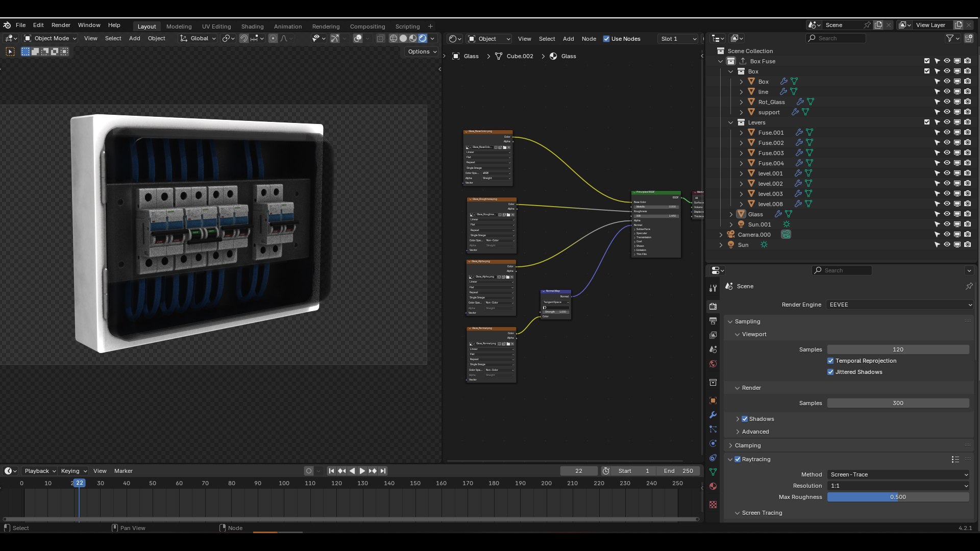
Task: Hide Glass object with eye icon
Action: [x=947, y=214]
